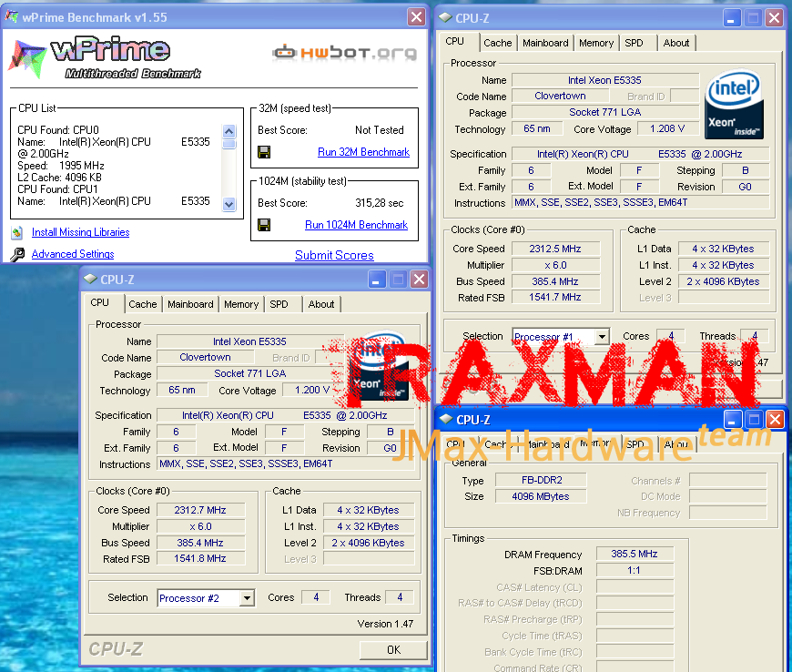Click the save icon beside Run 1024M Benchmark
792x672 pixels.
264,224
